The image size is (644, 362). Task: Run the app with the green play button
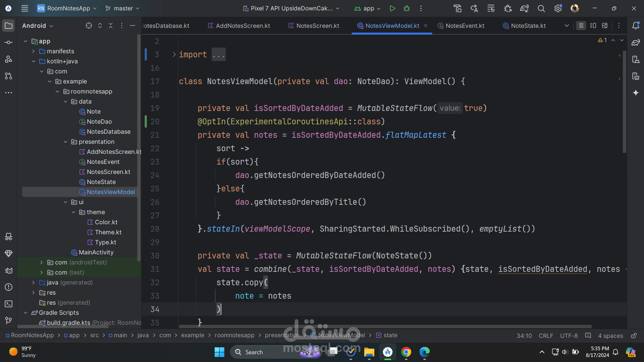[x=392, y=8]
